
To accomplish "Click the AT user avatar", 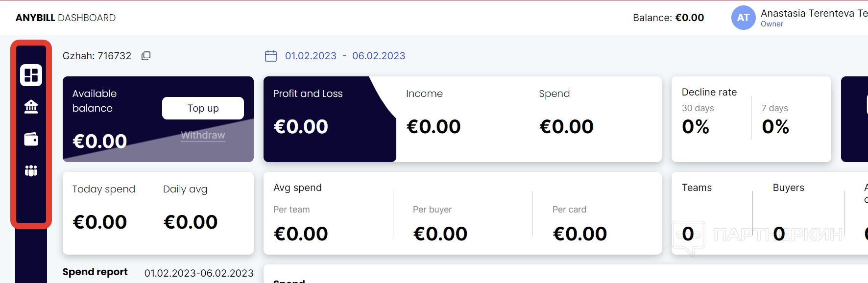I will tap(743, 18).
